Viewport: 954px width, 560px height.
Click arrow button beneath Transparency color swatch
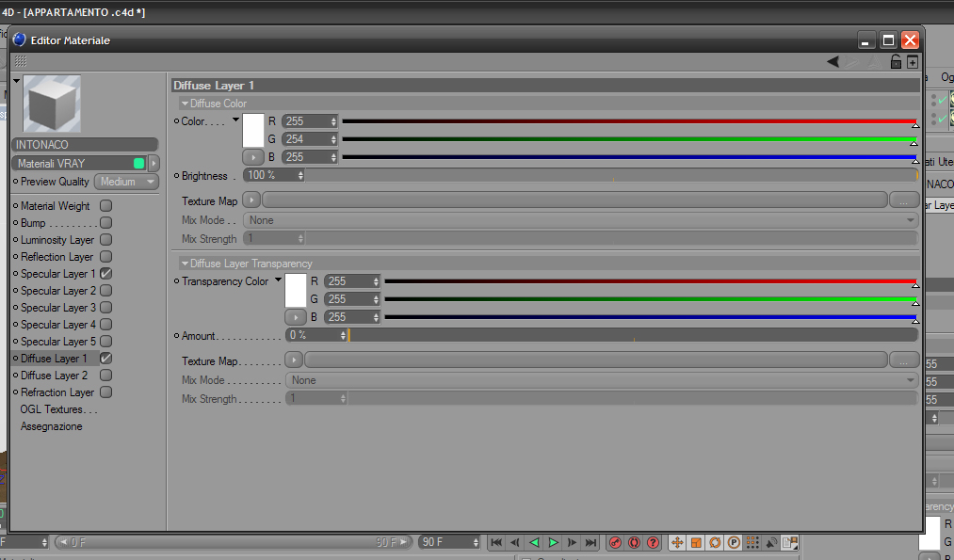coord(296,317)
